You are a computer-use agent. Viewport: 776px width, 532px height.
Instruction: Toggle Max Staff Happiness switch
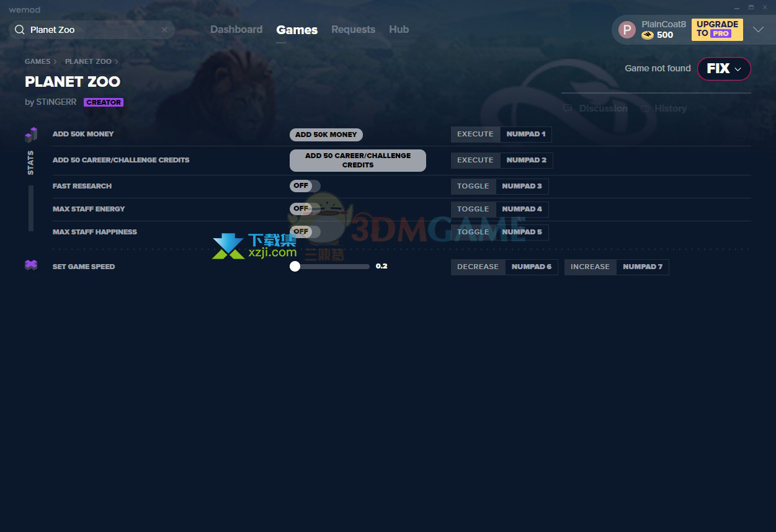[305, 232]
